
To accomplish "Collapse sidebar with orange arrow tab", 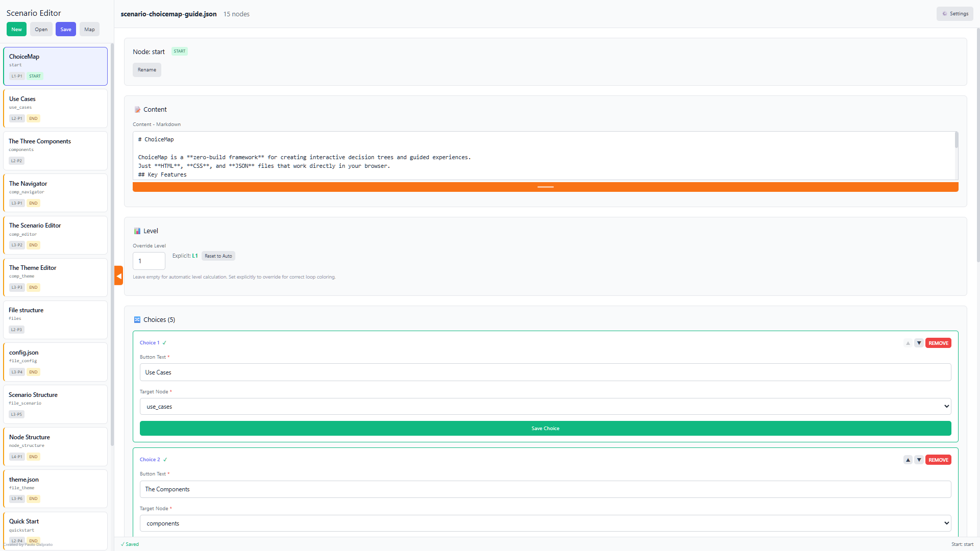I will [x=118, y=276].
